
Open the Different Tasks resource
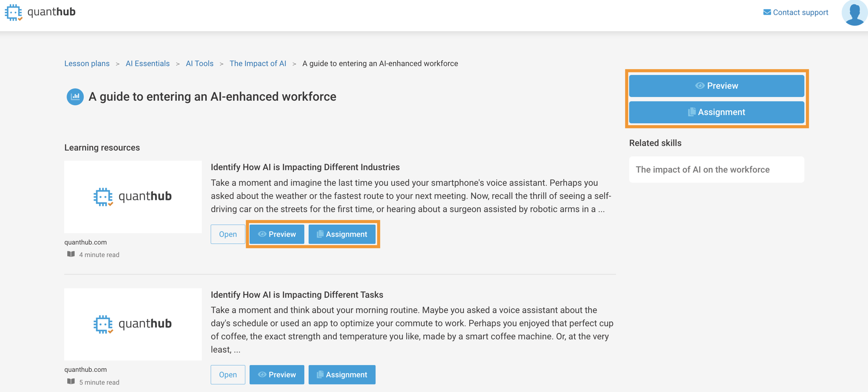coord(228,375)
